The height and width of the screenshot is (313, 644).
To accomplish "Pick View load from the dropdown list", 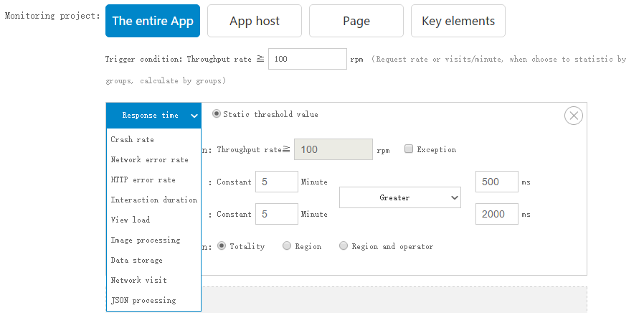I will (131, 220).
